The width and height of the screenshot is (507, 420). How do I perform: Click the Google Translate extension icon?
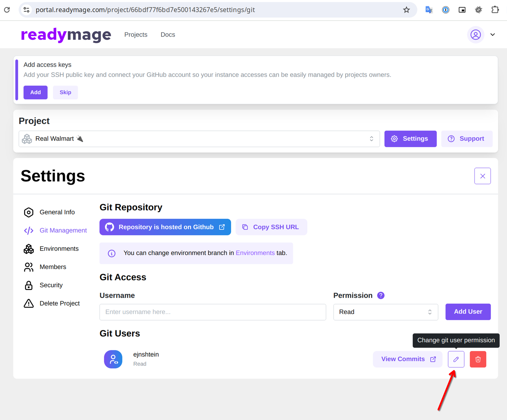pyautogui.click(x=429, y=10)
